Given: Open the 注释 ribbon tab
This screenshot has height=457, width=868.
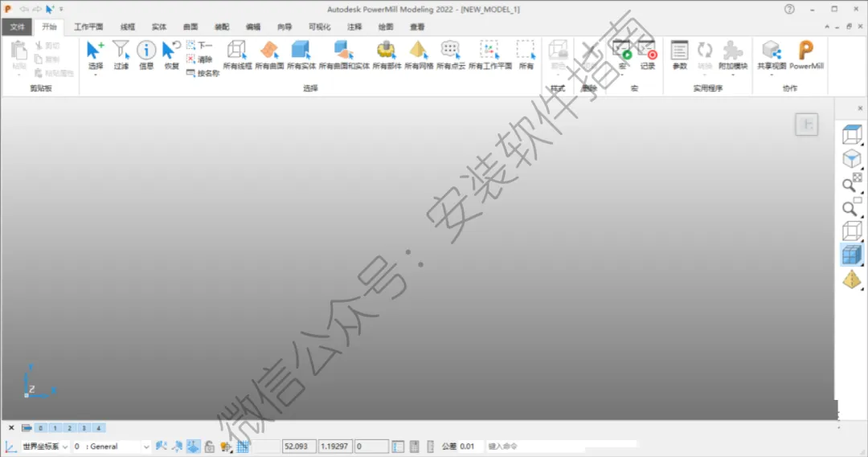Looking at the screenshot, I should (354, 27).
